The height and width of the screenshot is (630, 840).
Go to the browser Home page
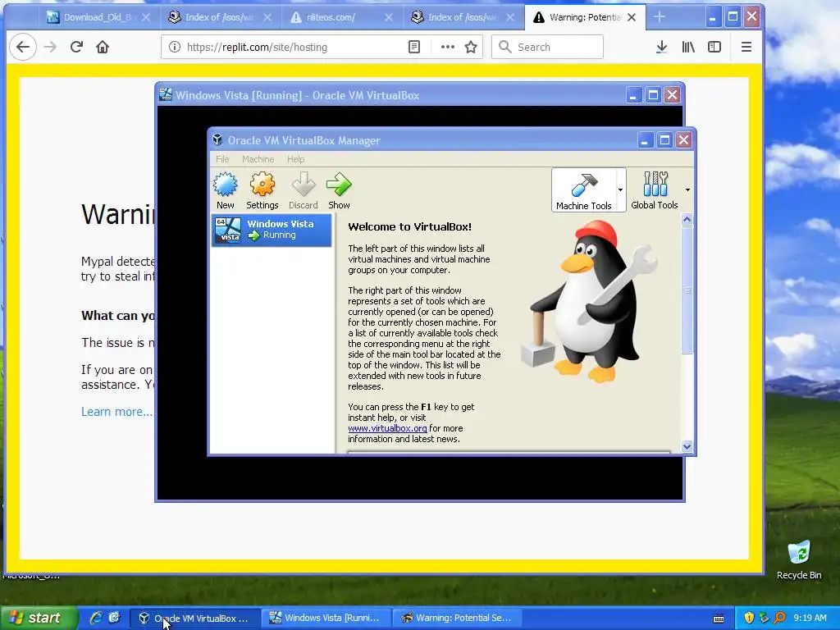coord(103,47)
